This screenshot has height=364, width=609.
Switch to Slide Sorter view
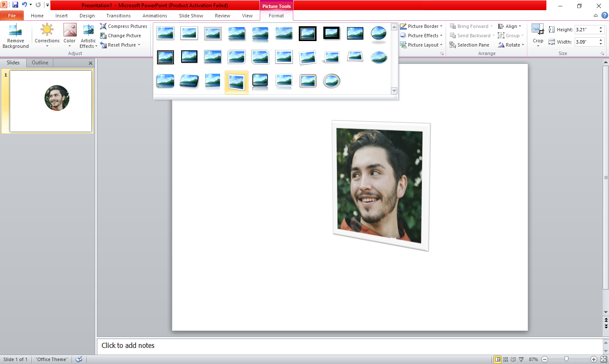coord(506,359)
